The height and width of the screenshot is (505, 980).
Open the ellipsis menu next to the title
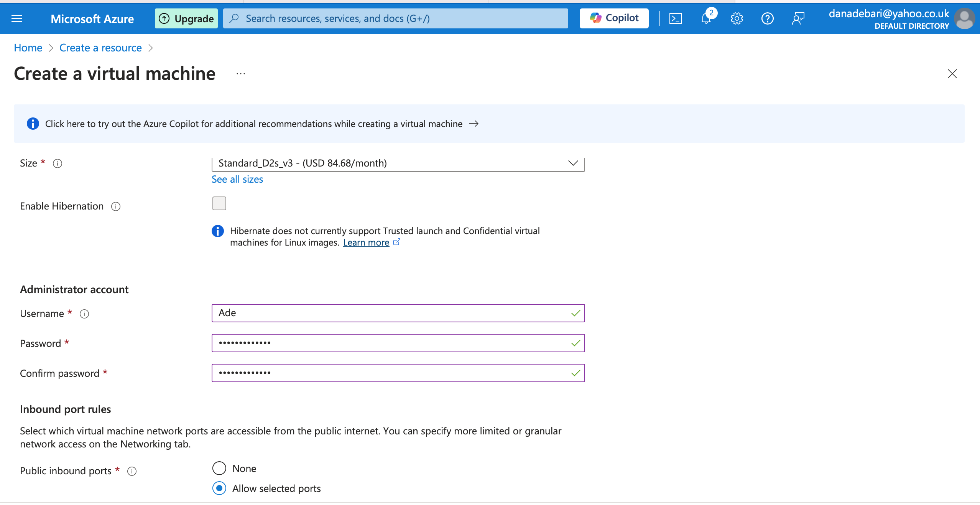[x=241, y=74]
